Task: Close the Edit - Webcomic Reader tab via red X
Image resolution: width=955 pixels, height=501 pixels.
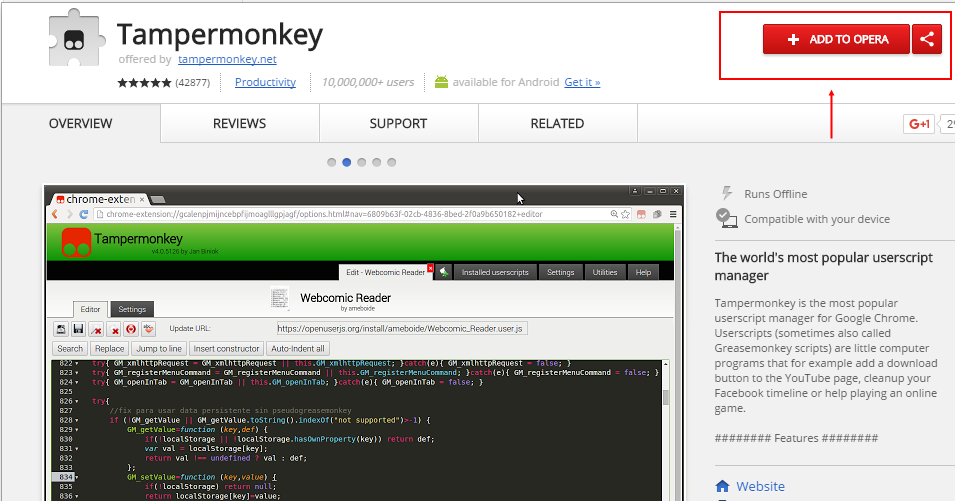Action: click(x=430, y=268)
